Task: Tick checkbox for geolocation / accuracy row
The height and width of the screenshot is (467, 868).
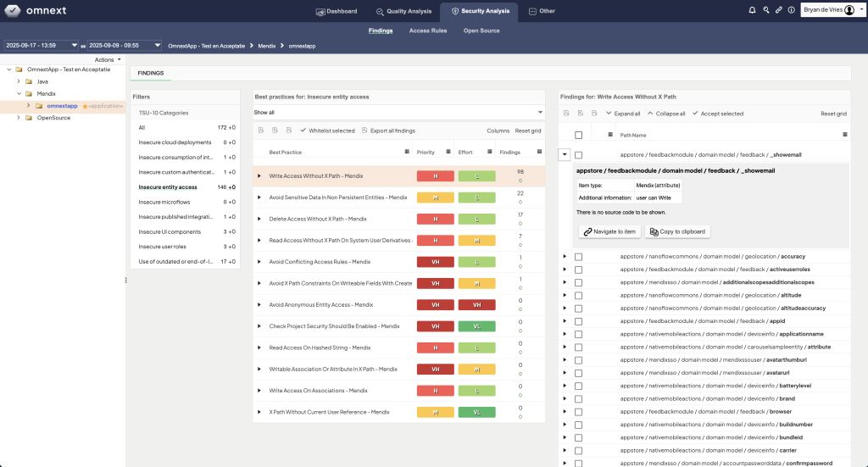Action: tap(578, 257)
